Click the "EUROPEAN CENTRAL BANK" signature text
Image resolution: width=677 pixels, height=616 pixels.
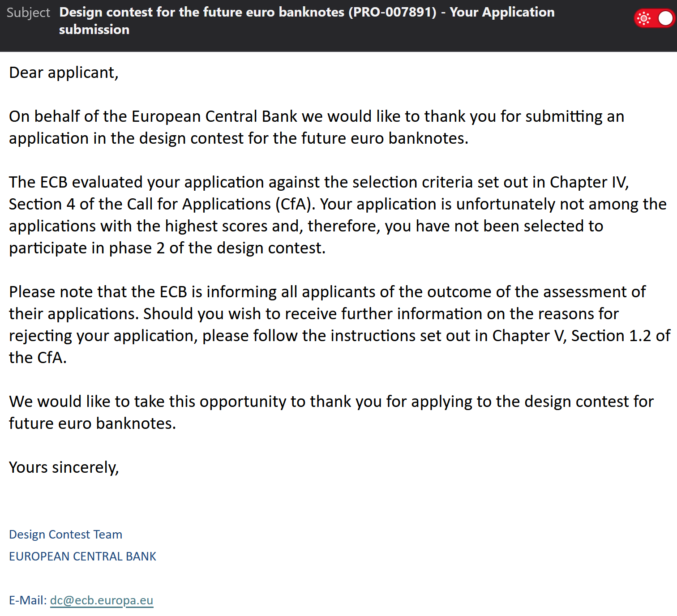(83, 556)
